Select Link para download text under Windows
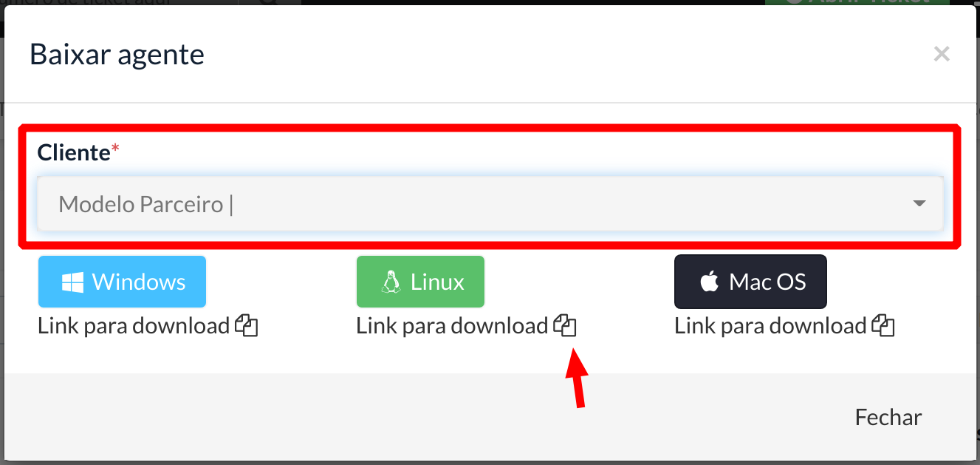This screenshot has height=465, width=980. click(x=134, y=326)
